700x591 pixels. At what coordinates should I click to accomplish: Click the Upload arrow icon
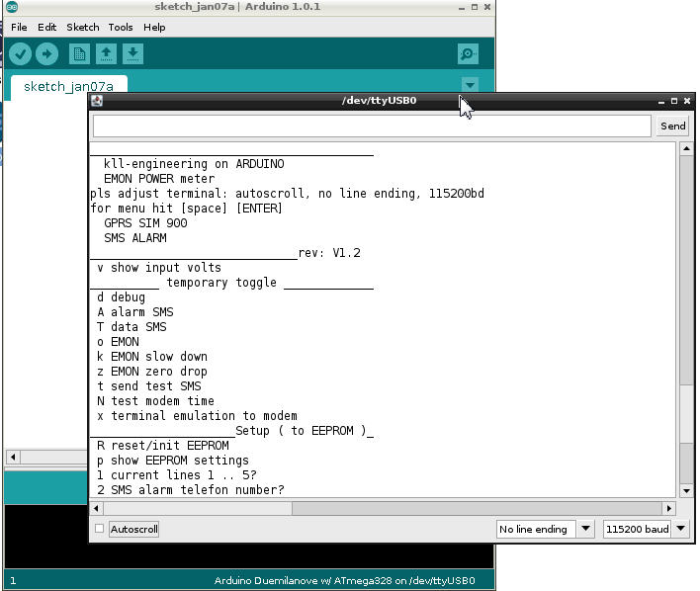click(46, 53)
